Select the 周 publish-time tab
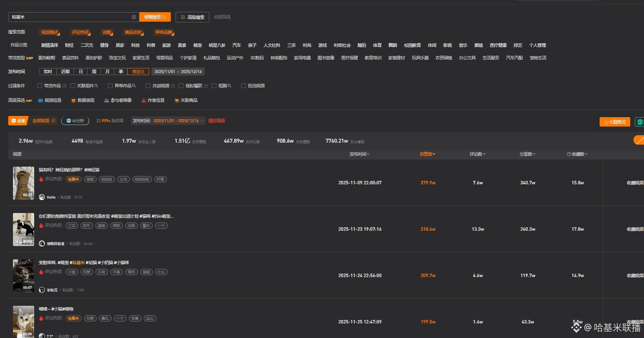The width and height of the screenshot is (644, 338). [x=94, y=72]
